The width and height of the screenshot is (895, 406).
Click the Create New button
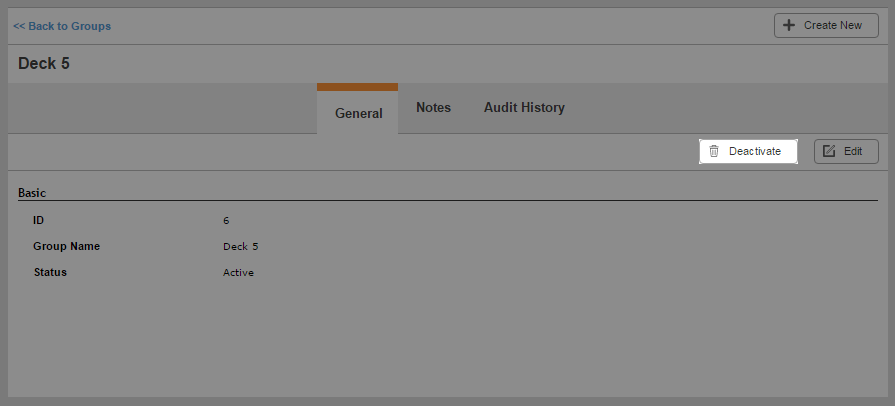[826, 26]
